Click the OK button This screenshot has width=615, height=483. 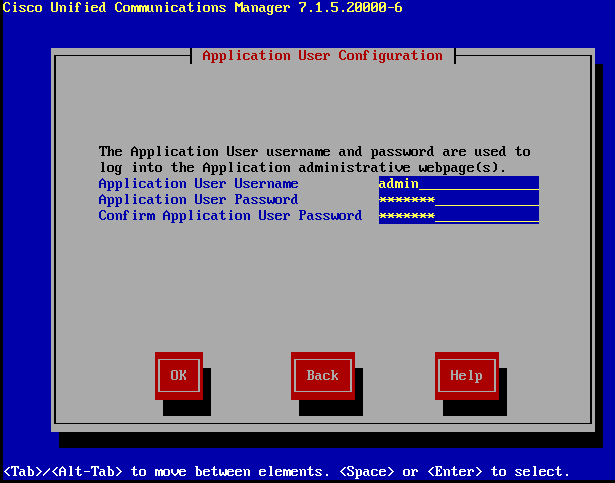click(179, 375)
